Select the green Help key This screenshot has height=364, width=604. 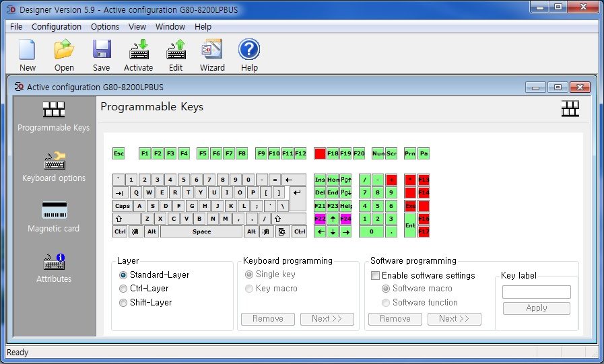click(346, 206)
